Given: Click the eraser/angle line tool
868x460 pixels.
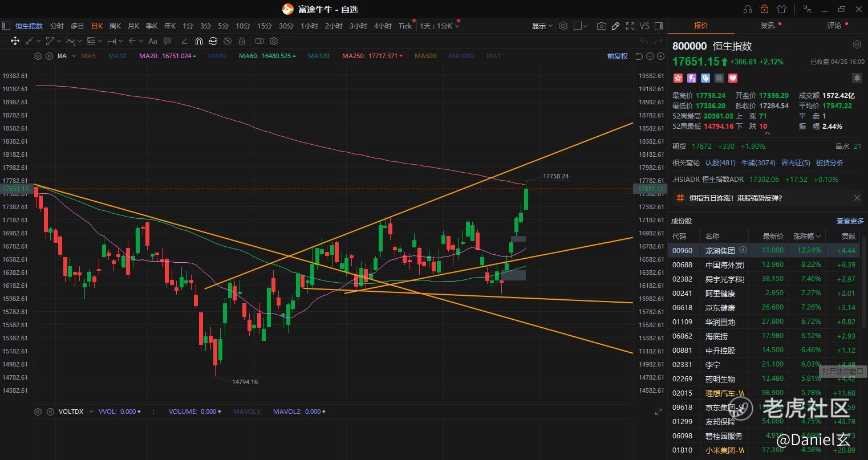Looking at the screenshot, I should click(184, 41).
